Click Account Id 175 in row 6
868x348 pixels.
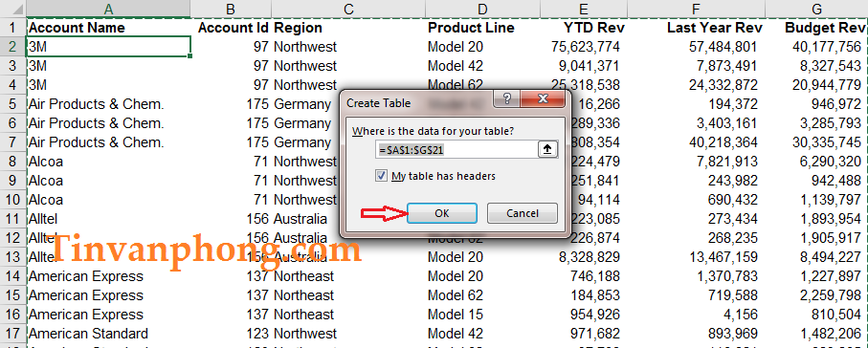click(x=257, y=123)
